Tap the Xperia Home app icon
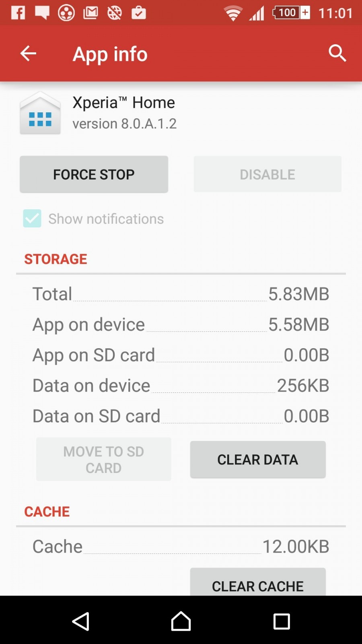The width and height of the screenshot is (362, 644). coord(40,114)
